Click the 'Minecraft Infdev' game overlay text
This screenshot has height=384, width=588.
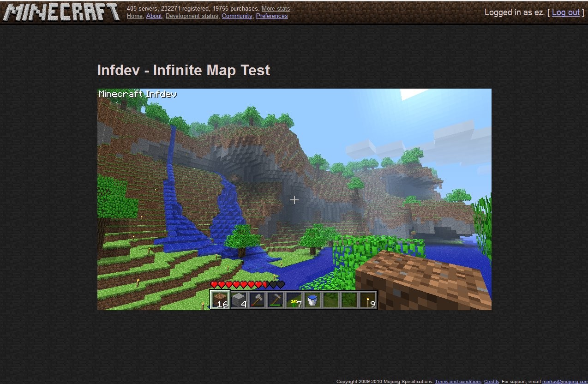[x=138, y=94]
